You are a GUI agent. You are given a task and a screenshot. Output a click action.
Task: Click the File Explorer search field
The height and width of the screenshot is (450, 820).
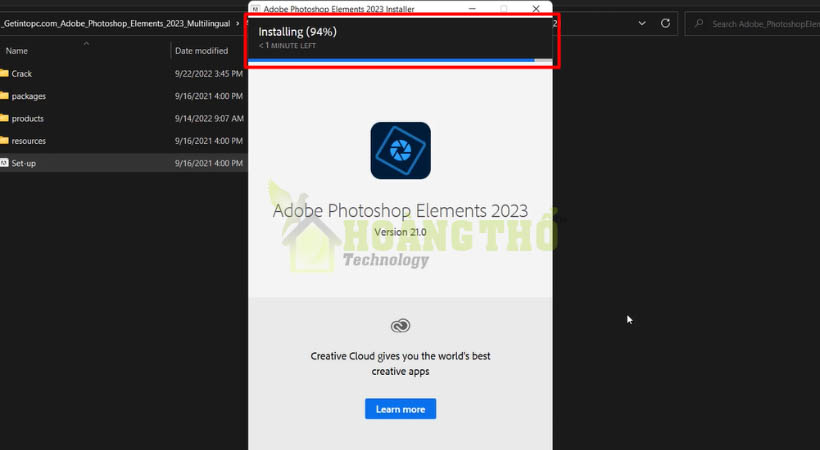[753, 24]
